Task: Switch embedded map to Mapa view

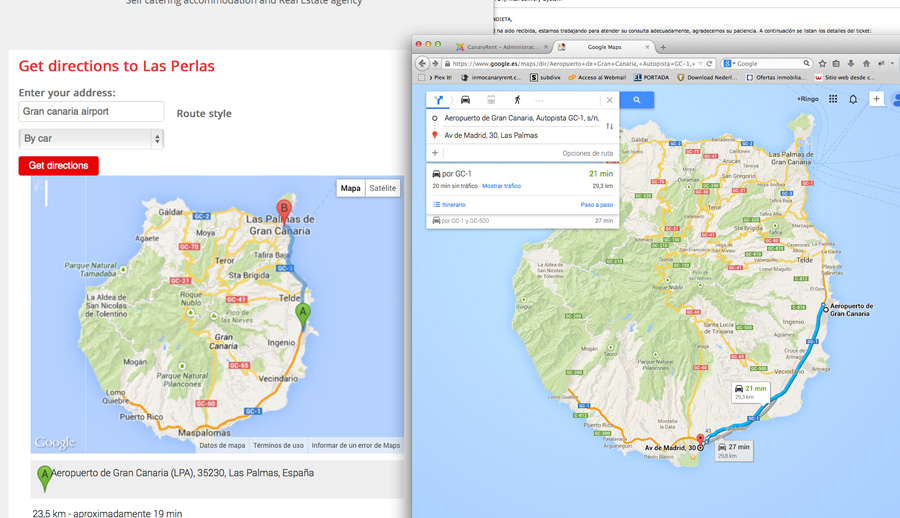Action: [x=350, y=188]
